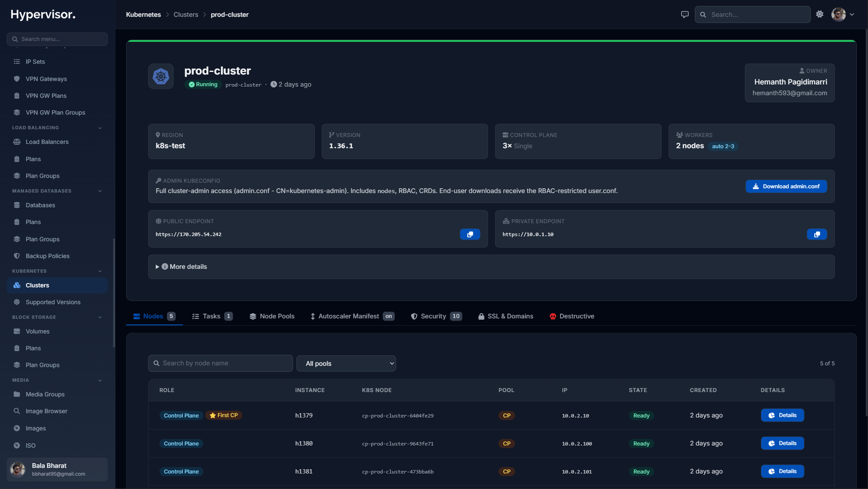Switch to the Nodes tab
This screenshot has width=868, height=489.
154,316
